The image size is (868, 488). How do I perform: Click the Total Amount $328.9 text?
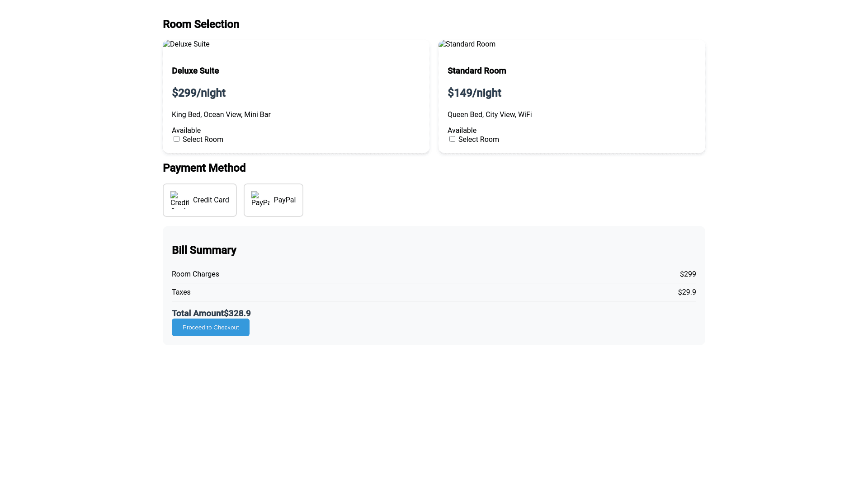click(x=211, y=313)
